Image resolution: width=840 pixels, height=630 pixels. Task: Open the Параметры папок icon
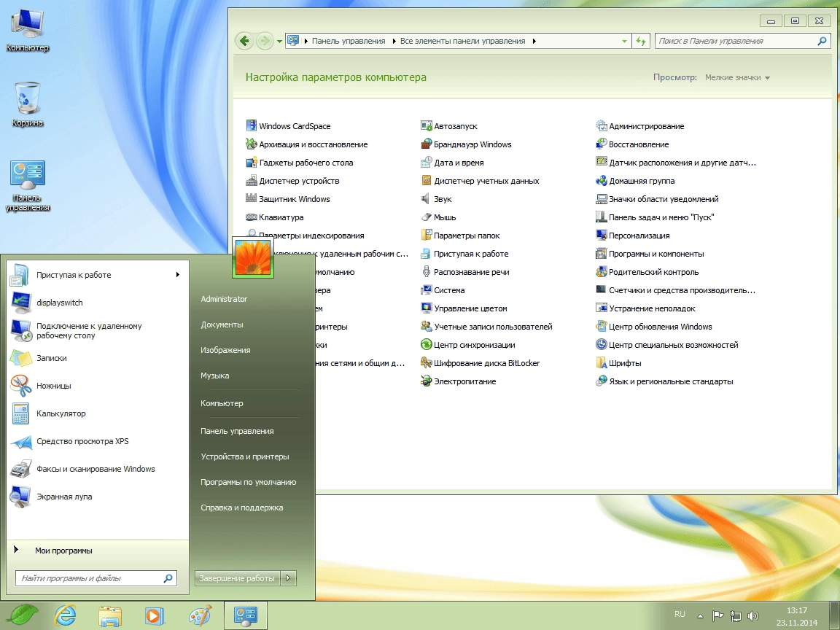tap(427, 236)
